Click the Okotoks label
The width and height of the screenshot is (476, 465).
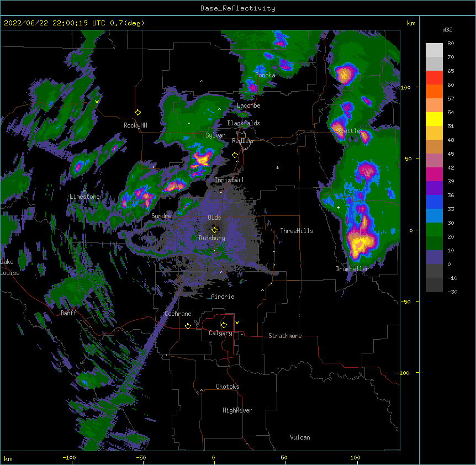(x=228, y=387)
